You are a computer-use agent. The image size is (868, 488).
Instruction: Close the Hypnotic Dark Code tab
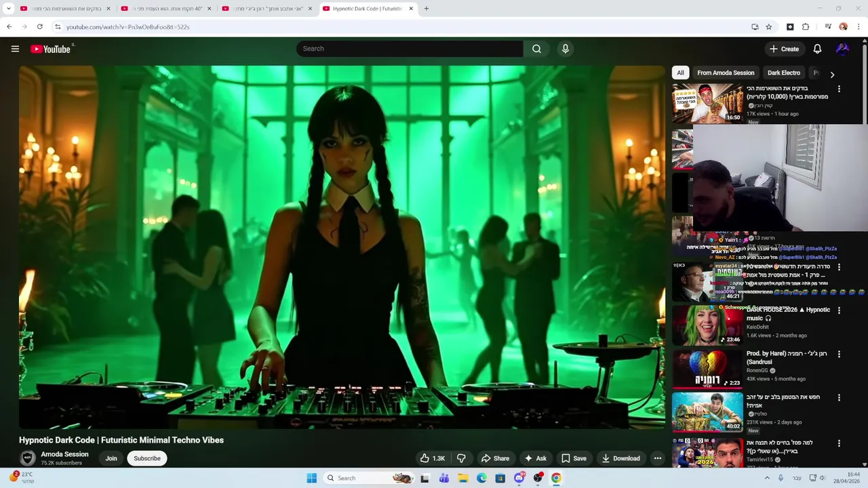coord(411,9)
